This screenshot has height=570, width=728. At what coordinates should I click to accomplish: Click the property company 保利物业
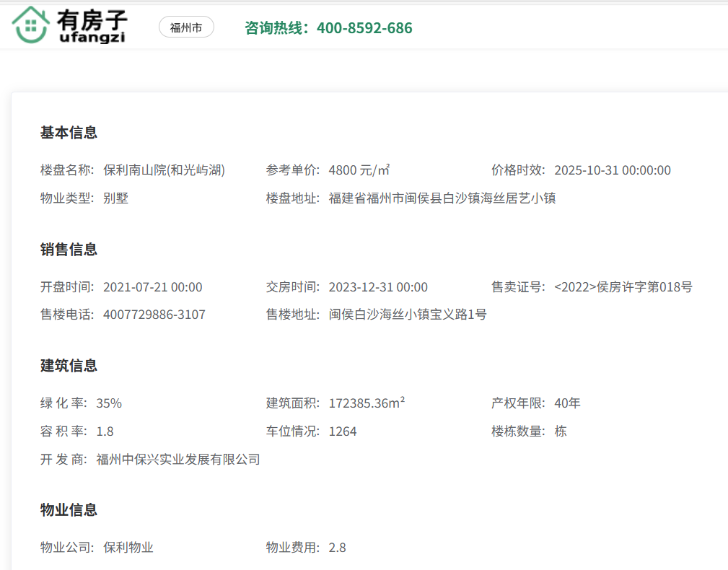tap(128, 548)
